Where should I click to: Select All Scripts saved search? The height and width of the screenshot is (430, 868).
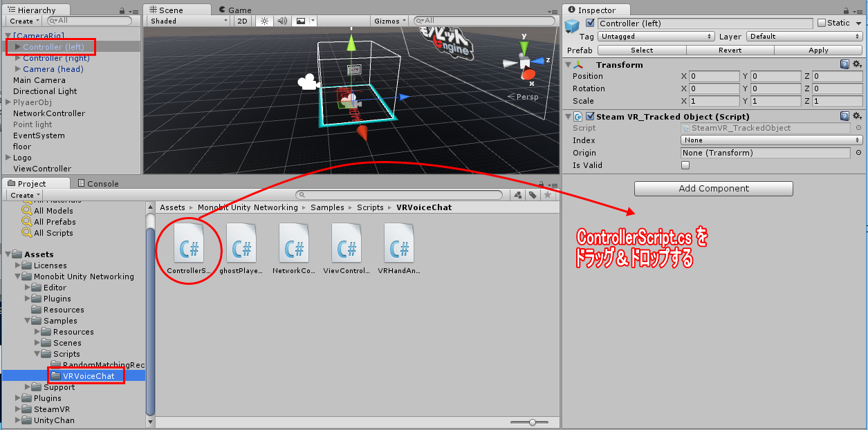click(x=48, y=233)
